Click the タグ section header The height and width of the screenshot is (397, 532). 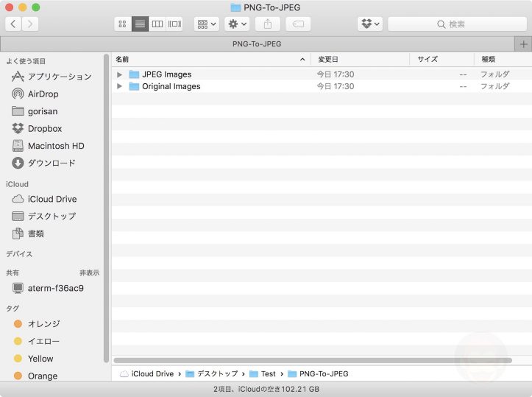[x=13, y=309]
